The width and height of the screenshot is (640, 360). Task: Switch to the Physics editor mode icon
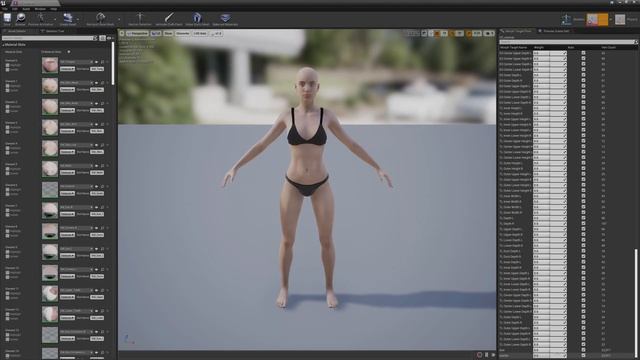coord(620,19)
